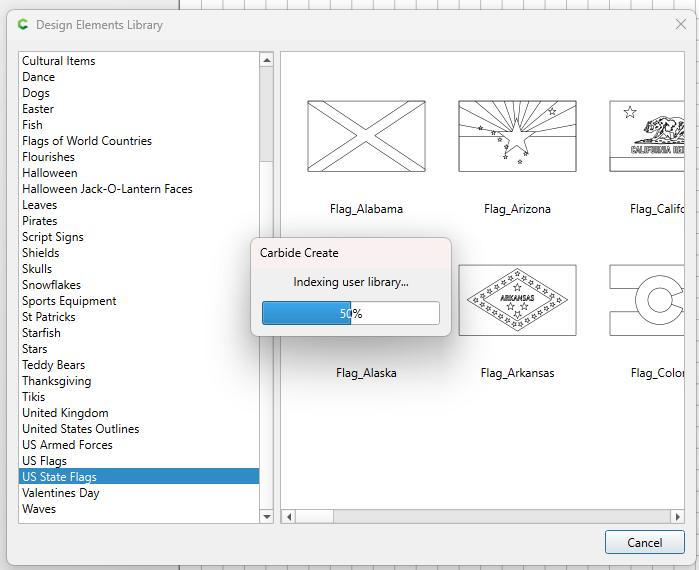
Task: Select the Snowflakes category
Action: point(139,285)
